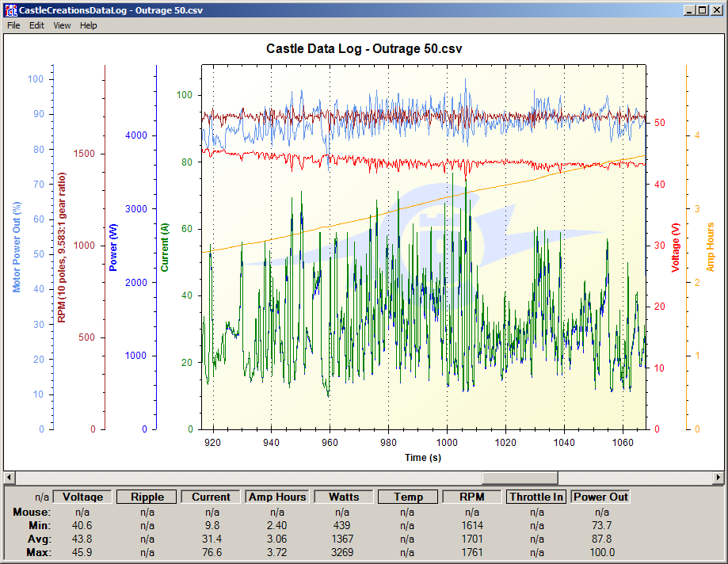Click the minimum amp hours value 2.40
This screenshot has width=728, height=564.
[x=277, y=525]
